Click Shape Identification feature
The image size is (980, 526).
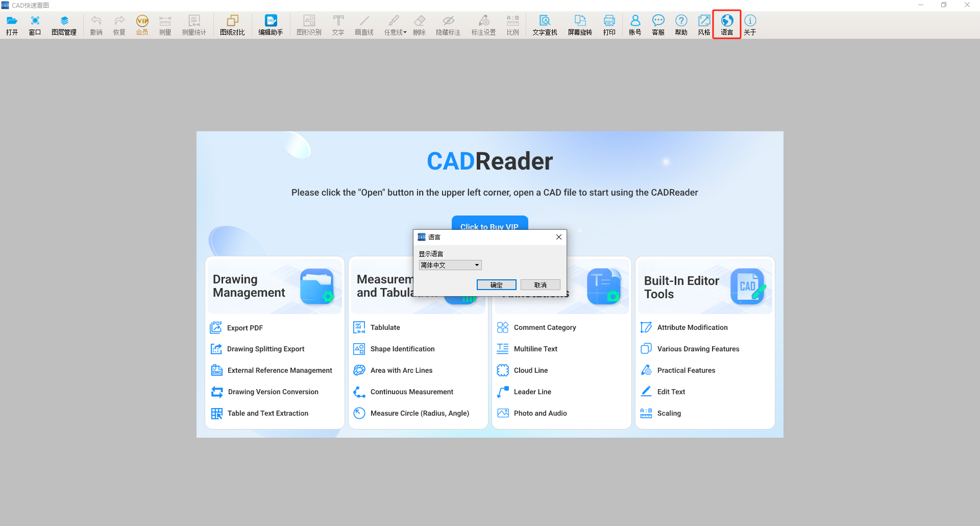(402, 349)
